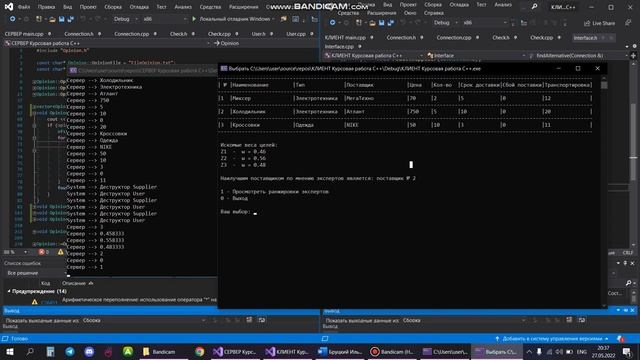Open Отладка menu in server Visual Studio
The width and height of the screenshot is (640, 360).
click(x=139, y=7)
